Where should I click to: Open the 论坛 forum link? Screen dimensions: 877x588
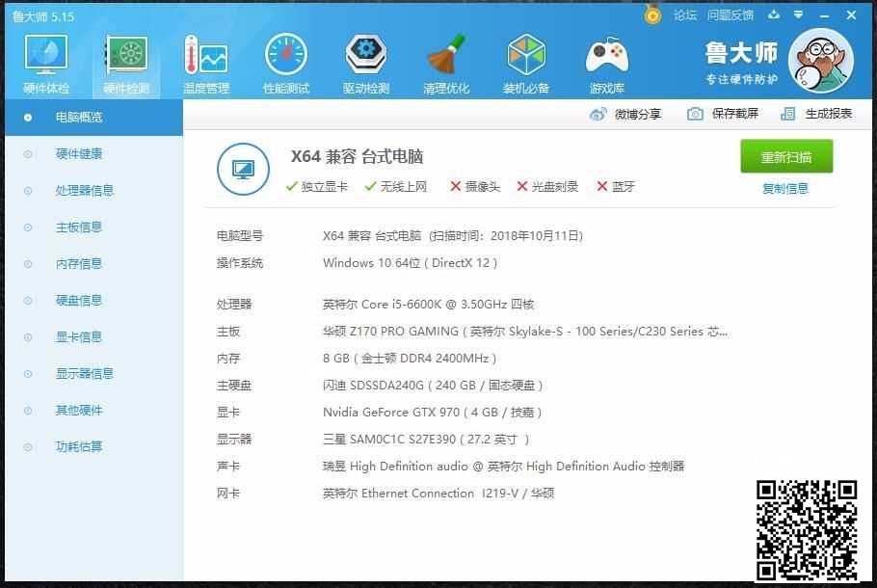click(x=685, y=15)
